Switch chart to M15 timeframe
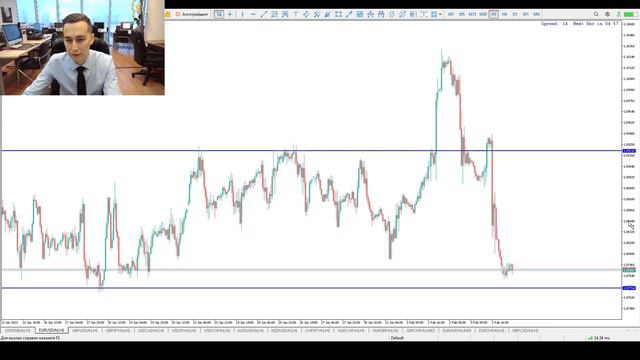Screen dimensions: 640x360 [x=472, y=14]
